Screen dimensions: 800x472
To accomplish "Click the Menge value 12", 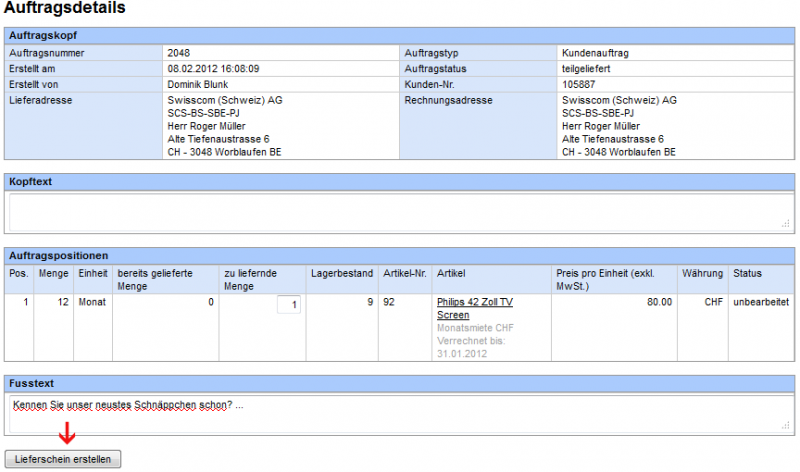I will [x=63, y=302].
